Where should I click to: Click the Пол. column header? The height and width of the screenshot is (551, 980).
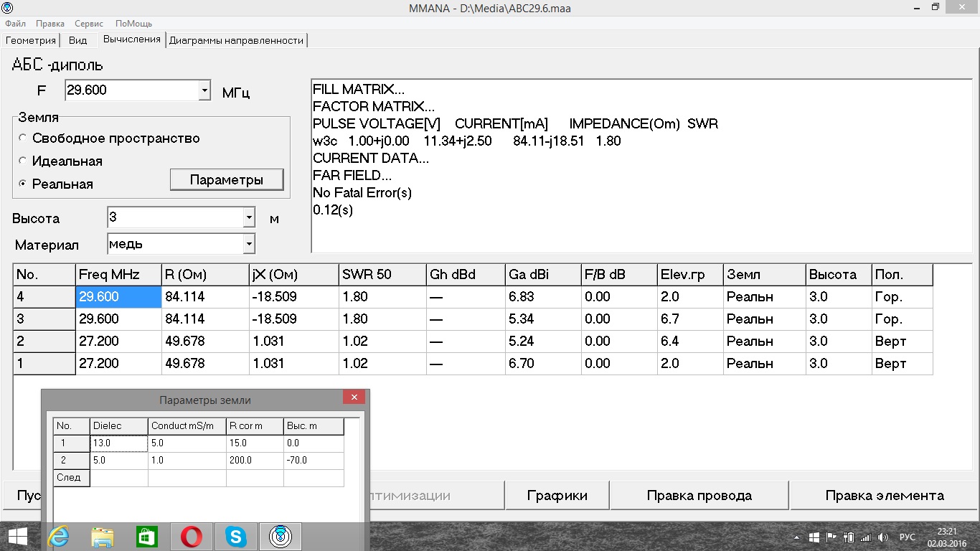[x=903, y=275]
